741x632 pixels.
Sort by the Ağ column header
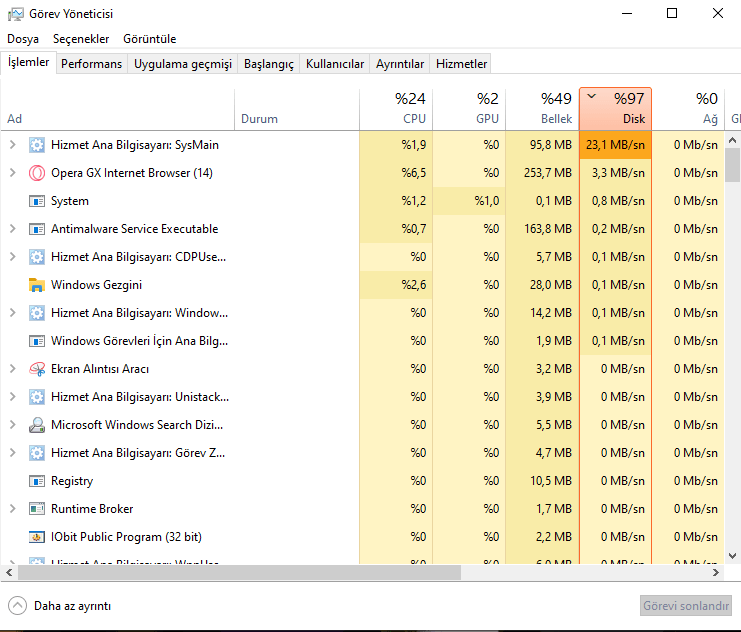point(688,109)
